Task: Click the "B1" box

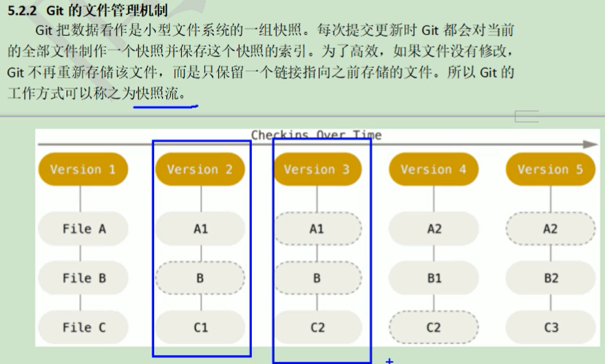Action: (434, 278)
